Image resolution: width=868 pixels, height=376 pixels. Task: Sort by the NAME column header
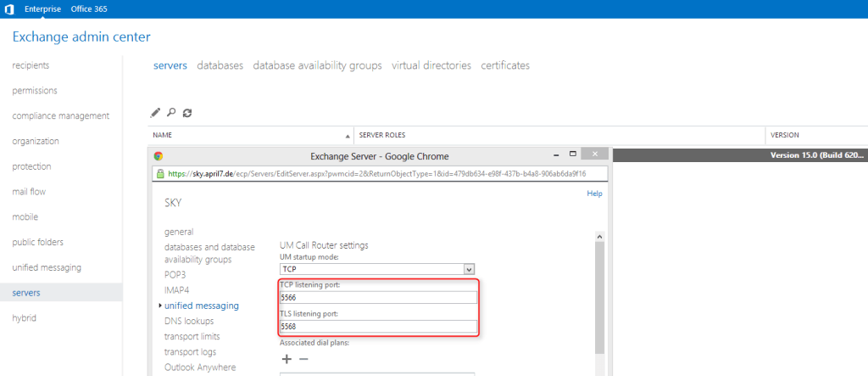coord(162,135)
